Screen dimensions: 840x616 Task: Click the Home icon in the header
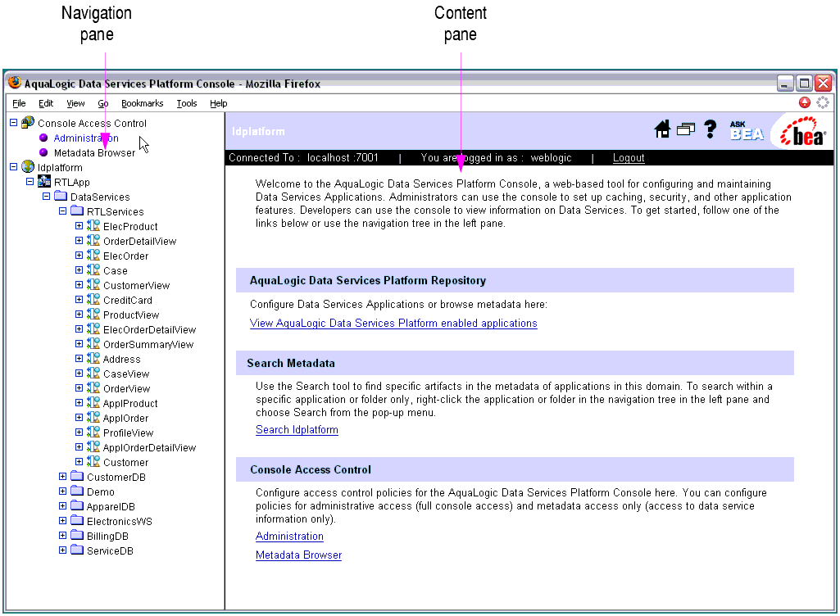pos(663,129)
